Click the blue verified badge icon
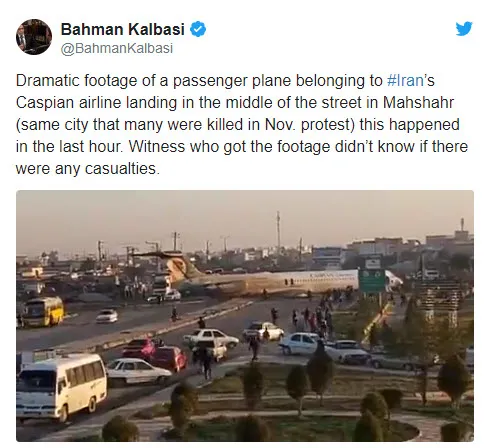 (x=198, y=29)
